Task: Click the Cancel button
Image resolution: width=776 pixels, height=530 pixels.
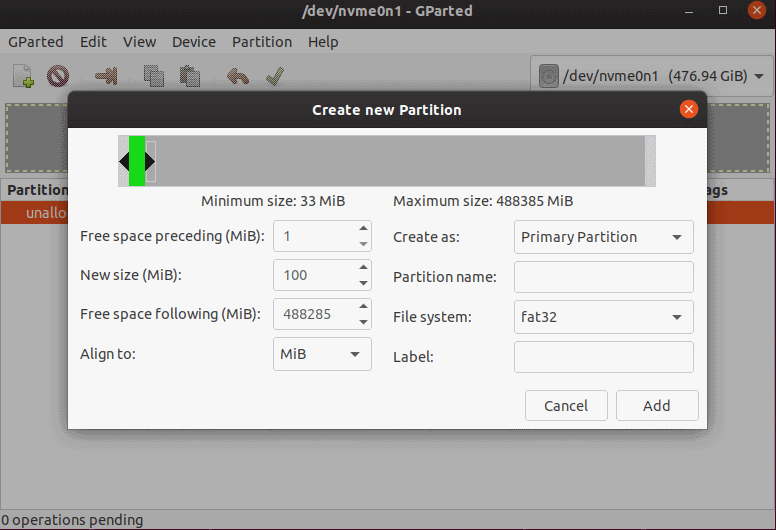Action: pyautogui.click(x=566, y=406)
